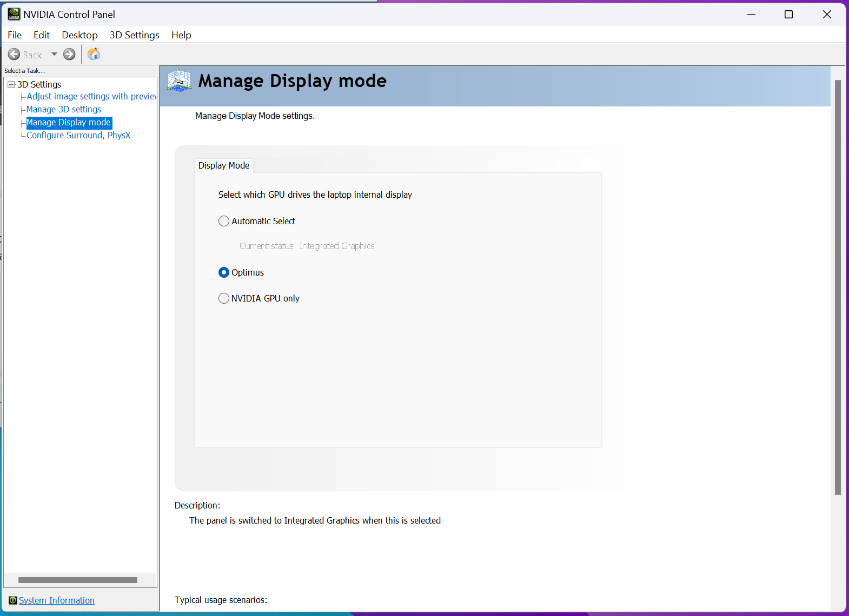Click the Manage Display mode header icon
This screenshot has width=849, height=616.
point(179,81)
